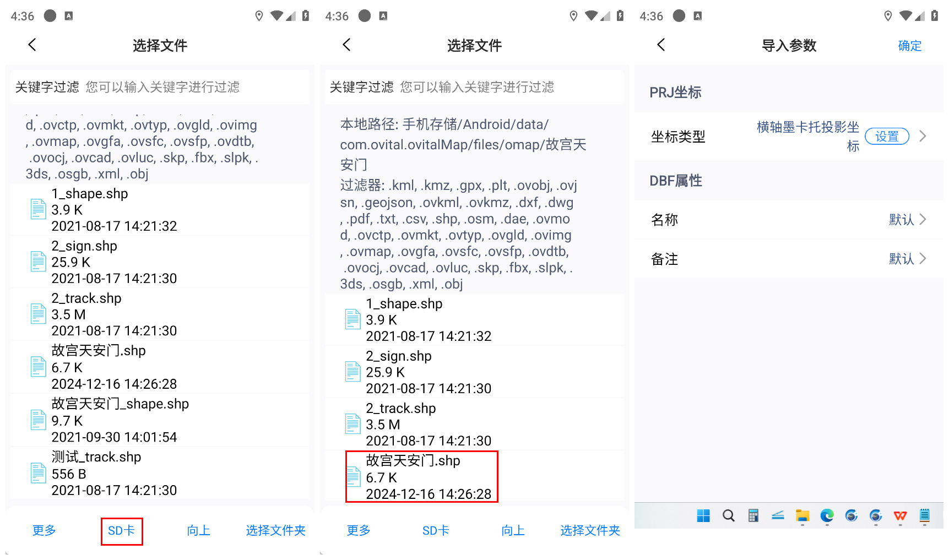Tap 向上 in the left screen's bottom bar
The image size is (949, 560).
coord(198,530)
